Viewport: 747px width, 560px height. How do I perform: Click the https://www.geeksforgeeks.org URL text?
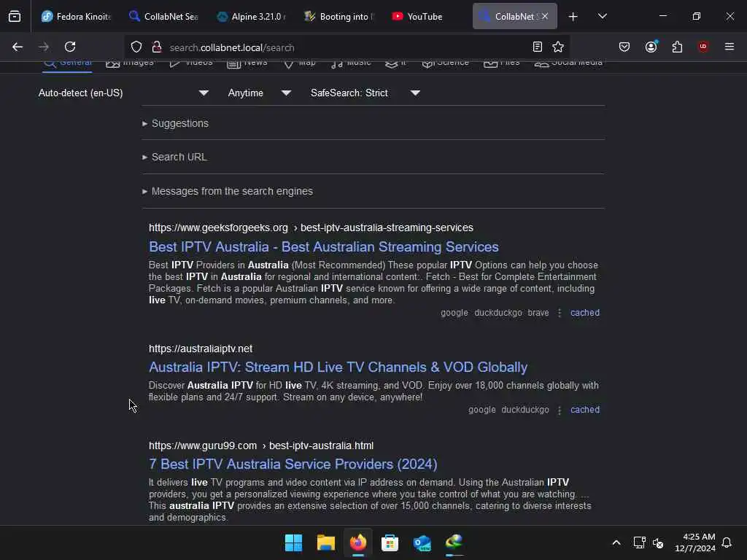(x=218, y=227)
